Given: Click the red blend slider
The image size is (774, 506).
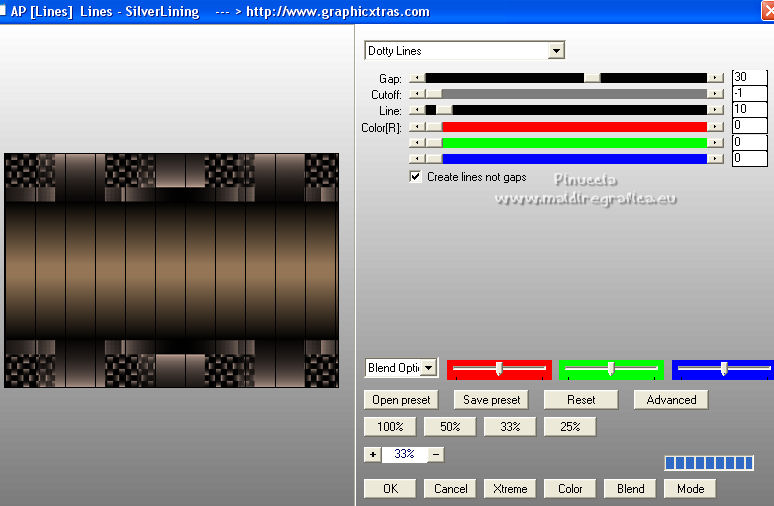Looking at the screenshot, I should click(x=499, y=369).
